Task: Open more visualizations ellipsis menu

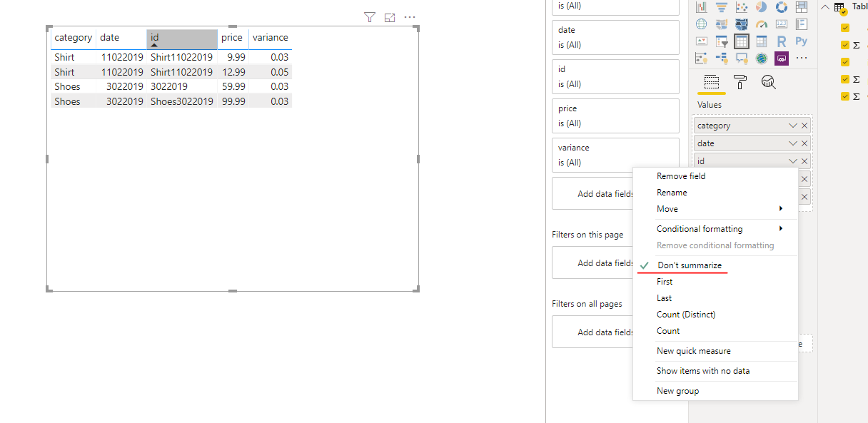Action: (x=802, y=58)
